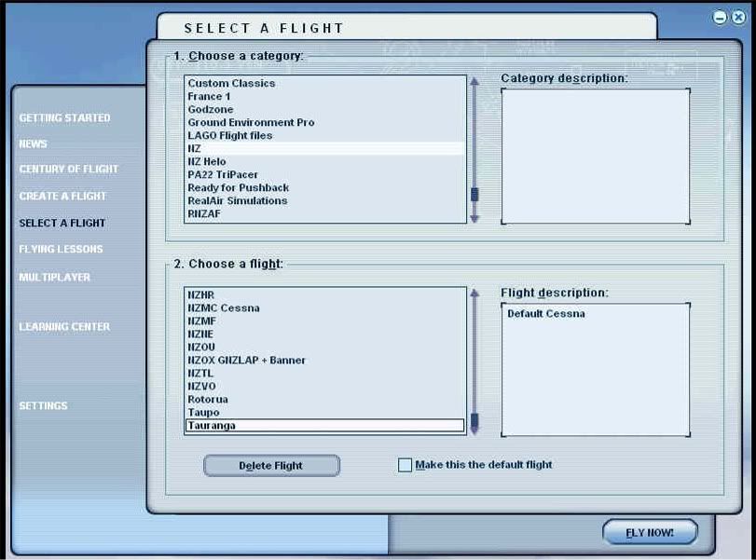Click the category list scrollbar thumb

tap(474, 195)
